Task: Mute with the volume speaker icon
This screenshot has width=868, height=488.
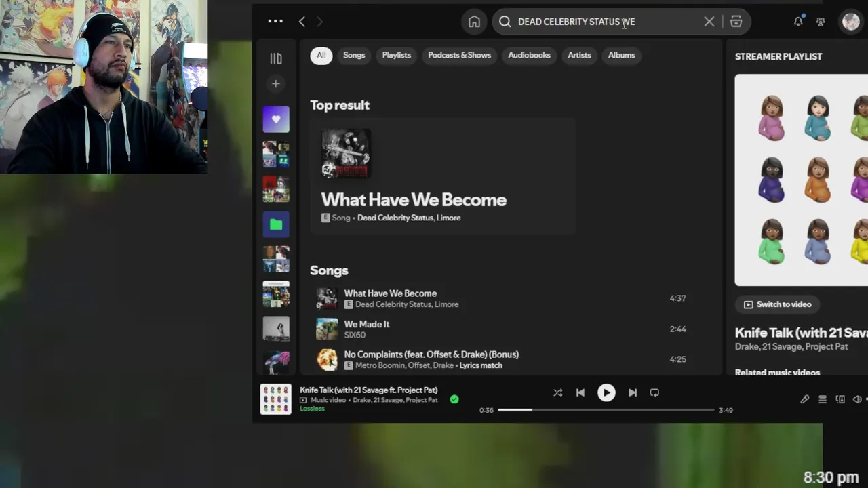Action: (858, 399)
